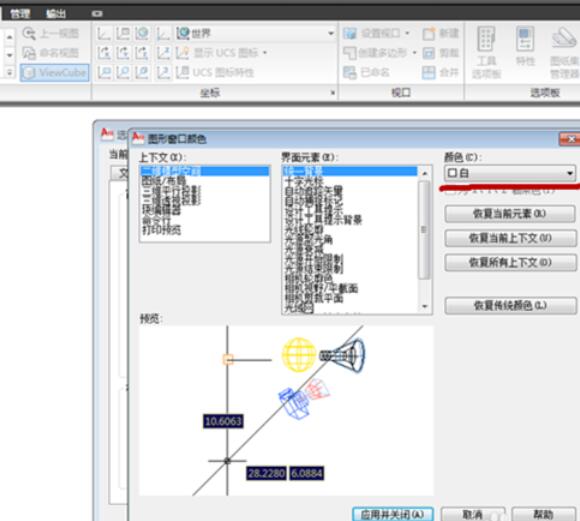
Task: Click 恢复当前上下文 button
Action: [510, 238]
